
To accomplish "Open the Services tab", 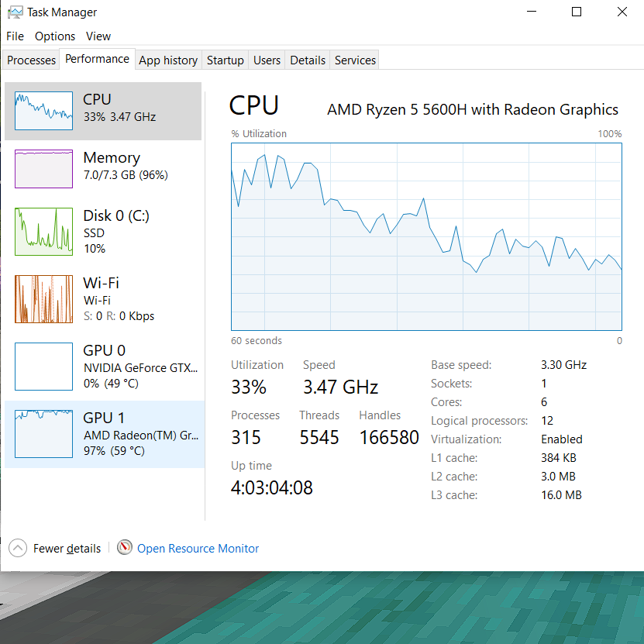I will pyautogui.click(x=356, y=60).
